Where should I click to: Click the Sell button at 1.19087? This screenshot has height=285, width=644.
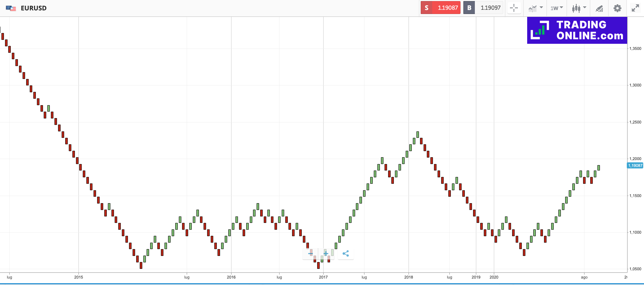(x=440, y=8)
